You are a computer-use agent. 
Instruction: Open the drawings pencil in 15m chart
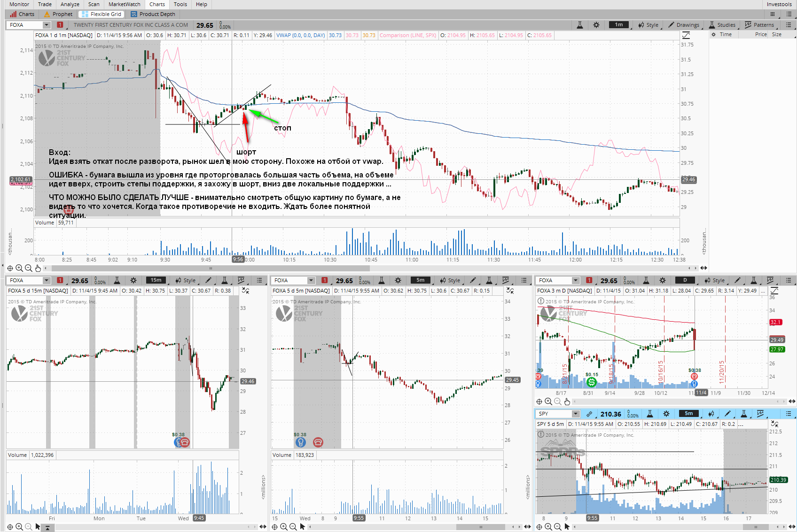(208, 280)
